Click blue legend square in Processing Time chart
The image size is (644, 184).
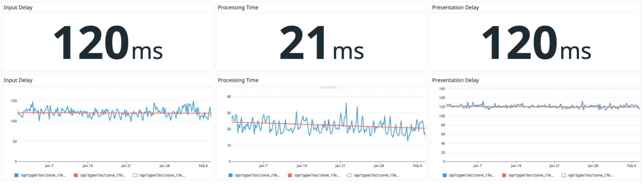[x=230, y=175]
